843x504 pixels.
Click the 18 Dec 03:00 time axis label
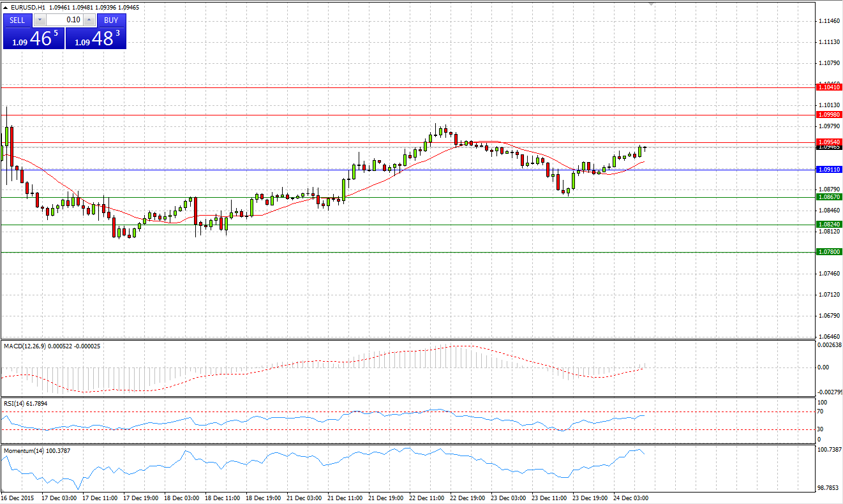pos(181,498)
